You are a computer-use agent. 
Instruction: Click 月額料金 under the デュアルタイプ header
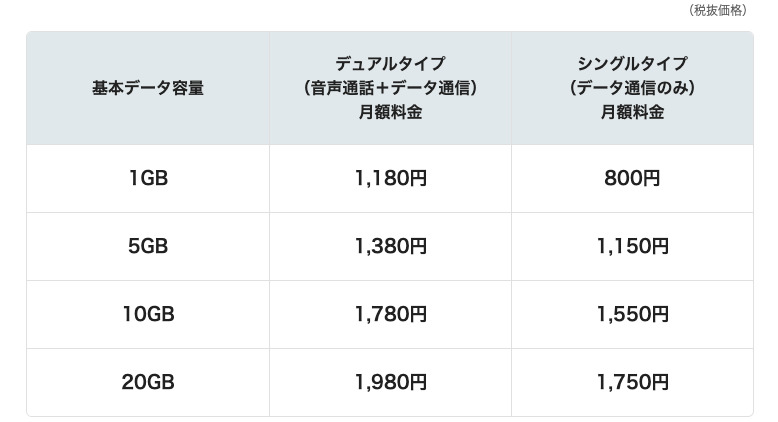point(390,113)
